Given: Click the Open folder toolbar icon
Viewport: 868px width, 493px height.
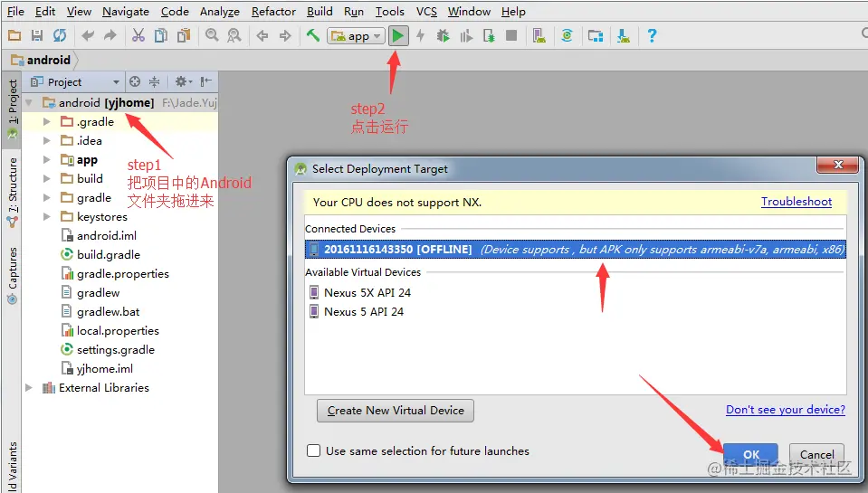Looking at the screenshot, I should pos(14,36).
